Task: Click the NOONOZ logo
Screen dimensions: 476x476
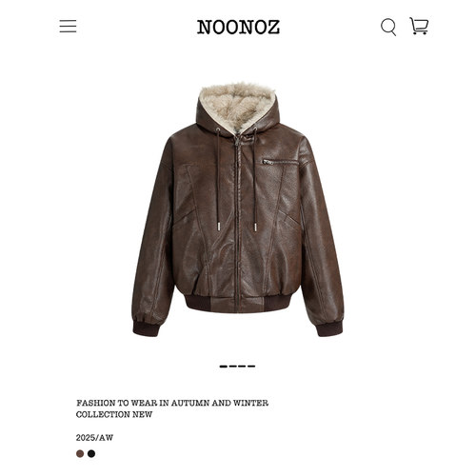Action: coord(238,27)
